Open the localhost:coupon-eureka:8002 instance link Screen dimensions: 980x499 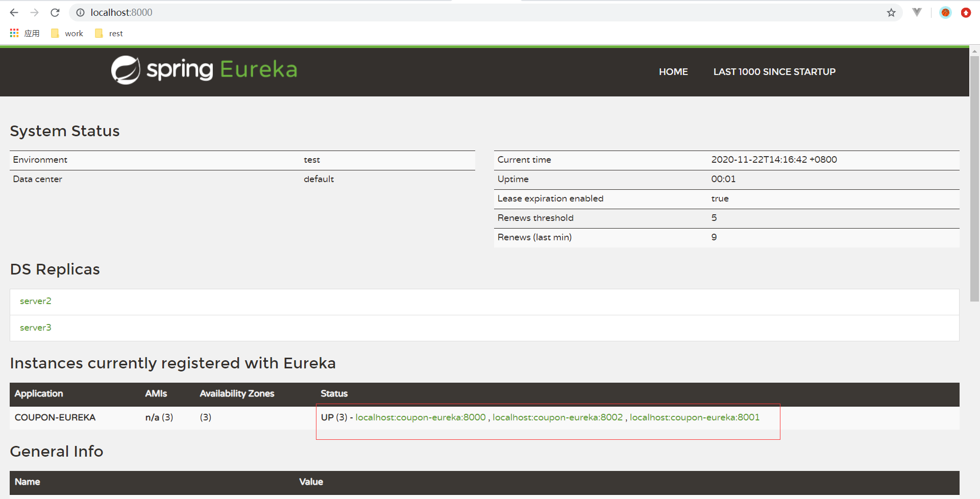pos(558,417)
